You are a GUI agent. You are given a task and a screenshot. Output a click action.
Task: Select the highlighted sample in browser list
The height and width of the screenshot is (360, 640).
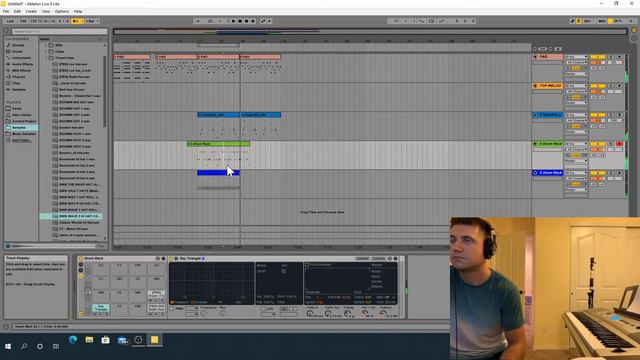point(71,216)
